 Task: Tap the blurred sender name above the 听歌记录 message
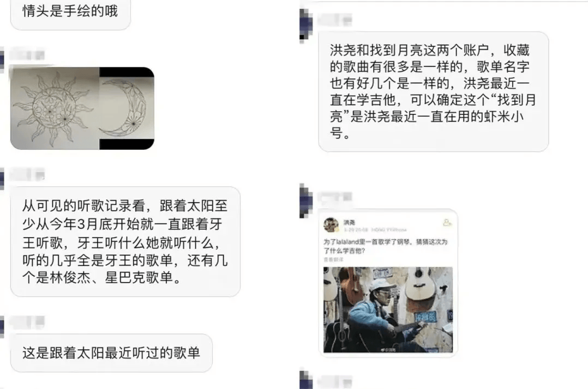[27, 174]
